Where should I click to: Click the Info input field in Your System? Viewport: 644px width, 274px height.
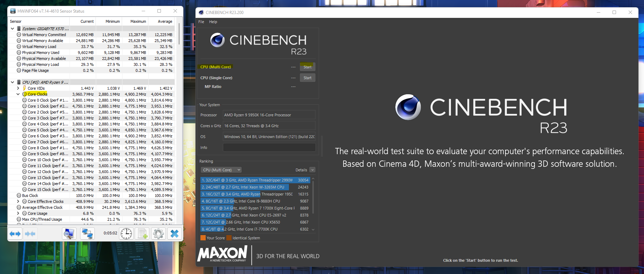[269, 148]
